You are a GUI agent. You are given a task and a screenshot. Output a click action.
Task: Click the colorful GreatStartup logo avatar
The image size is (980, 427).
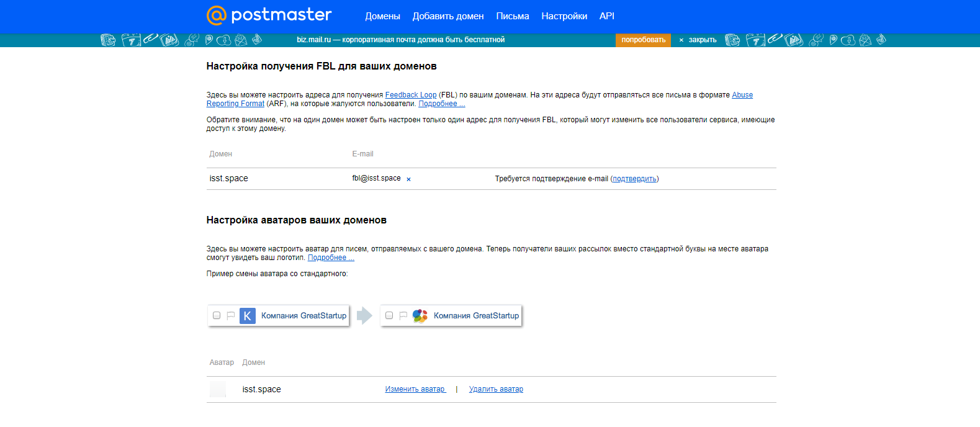[x=420, y=316]
